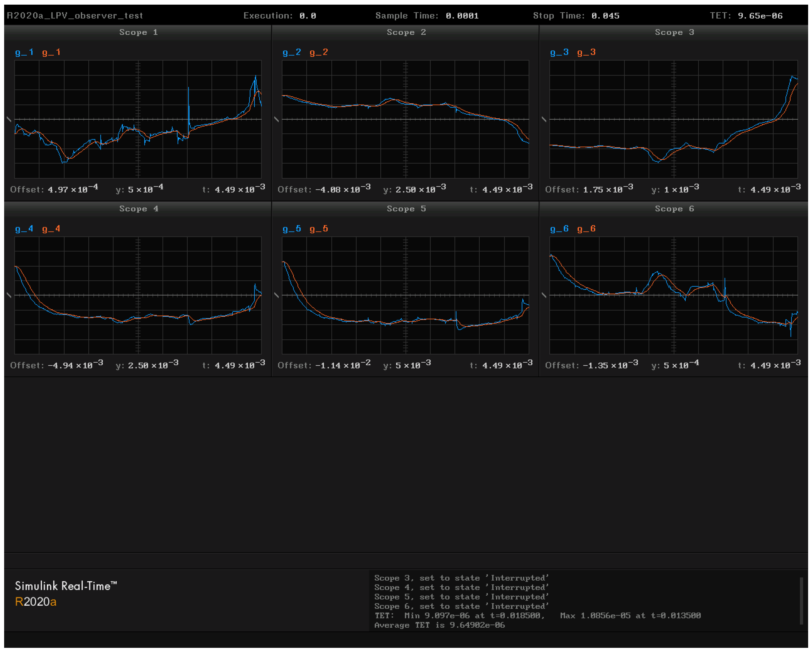Click Scope 6 zero-level marker tick
The height and width of the screenshot is (653, 812).
(x=544, y=295)
